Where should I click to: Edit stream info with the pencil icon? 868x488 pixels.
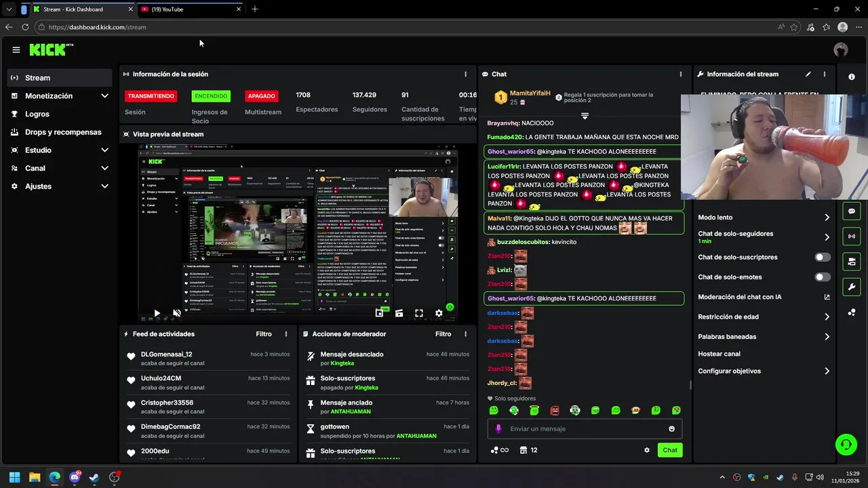(808, 74)
